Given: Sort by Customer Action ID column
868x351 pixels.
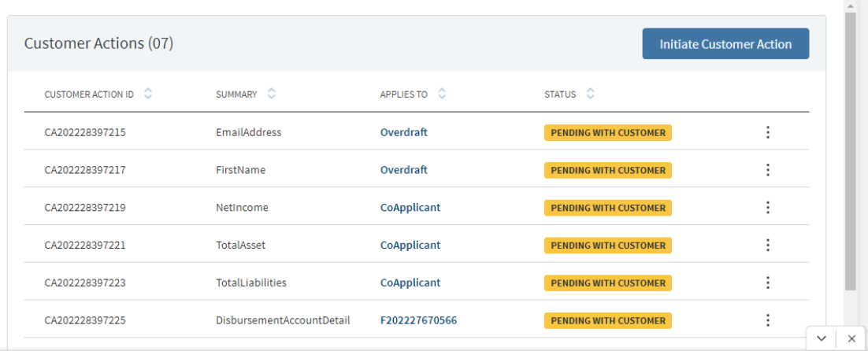Looking at the screenshot, I should tap(148, 94).
